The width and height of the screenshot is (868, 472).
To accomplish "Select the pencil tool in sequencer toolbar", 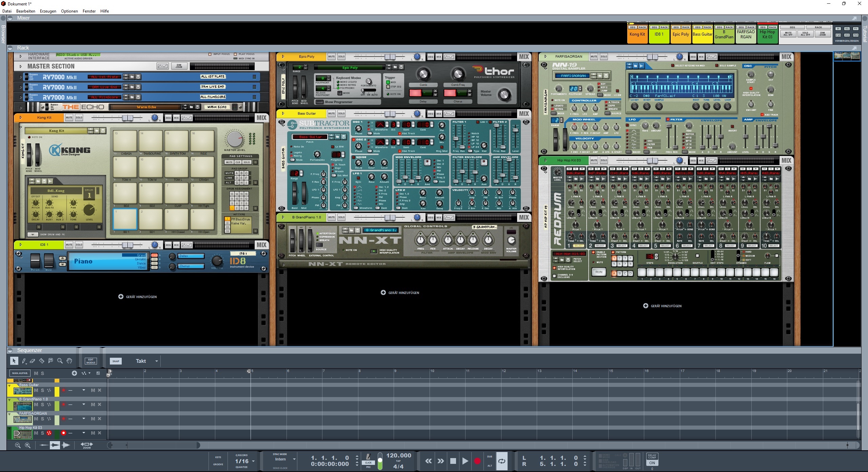I will (x=24, y=361).
